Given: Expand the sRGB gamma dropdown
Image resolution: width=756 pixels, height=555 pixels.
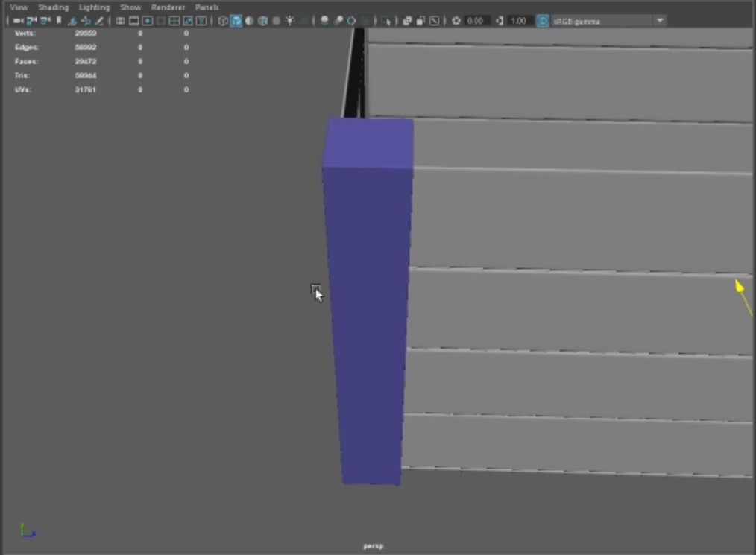Looking at the screenshot, I should [660, 21].
